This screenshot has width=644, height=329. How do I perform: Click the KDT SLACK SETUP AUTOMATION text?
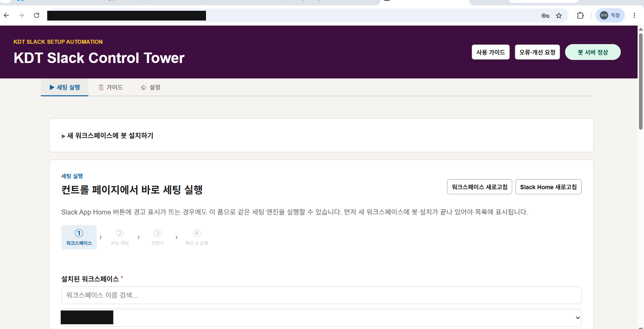point(58,42)
